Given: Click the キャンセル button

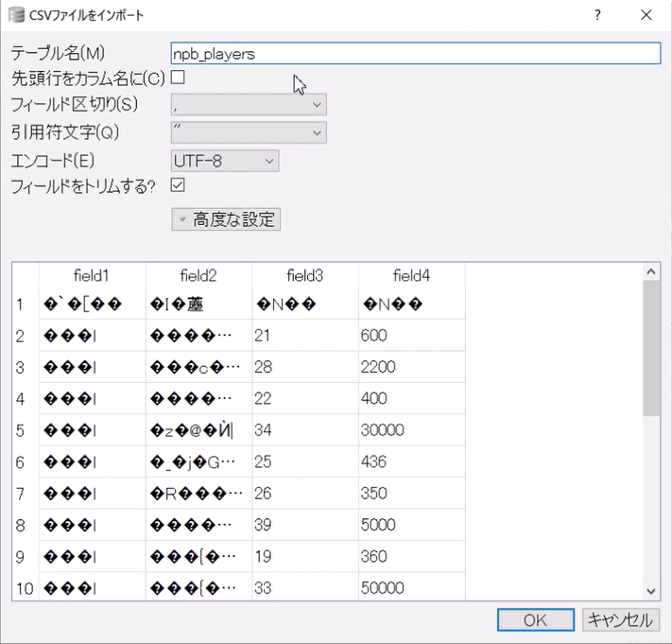Looking at the screenshot, I should click(x=621, y=620).
